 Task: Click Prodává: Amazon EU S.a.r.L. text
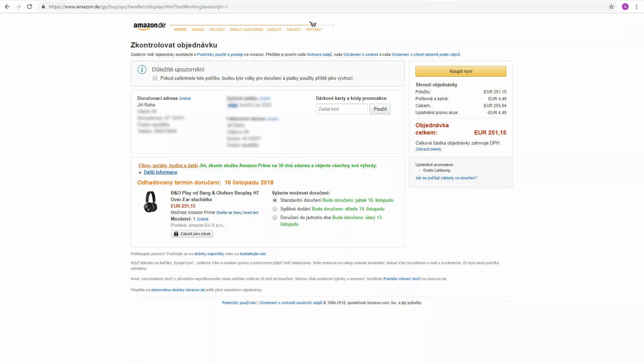pyautogui.click(x=198, y=225)
